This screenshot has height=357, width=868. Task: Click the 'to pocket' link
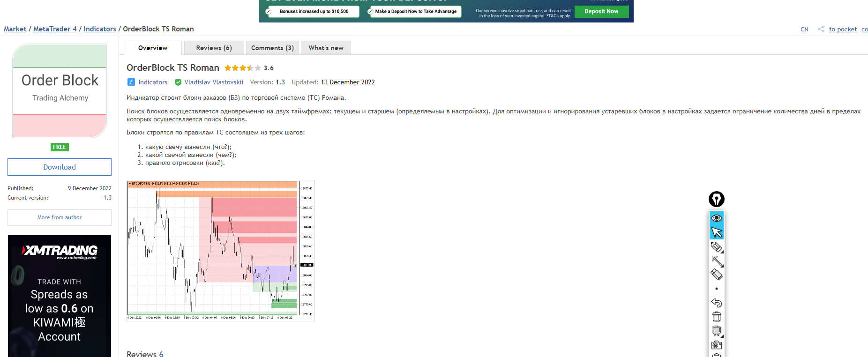[x=843, y=29]
